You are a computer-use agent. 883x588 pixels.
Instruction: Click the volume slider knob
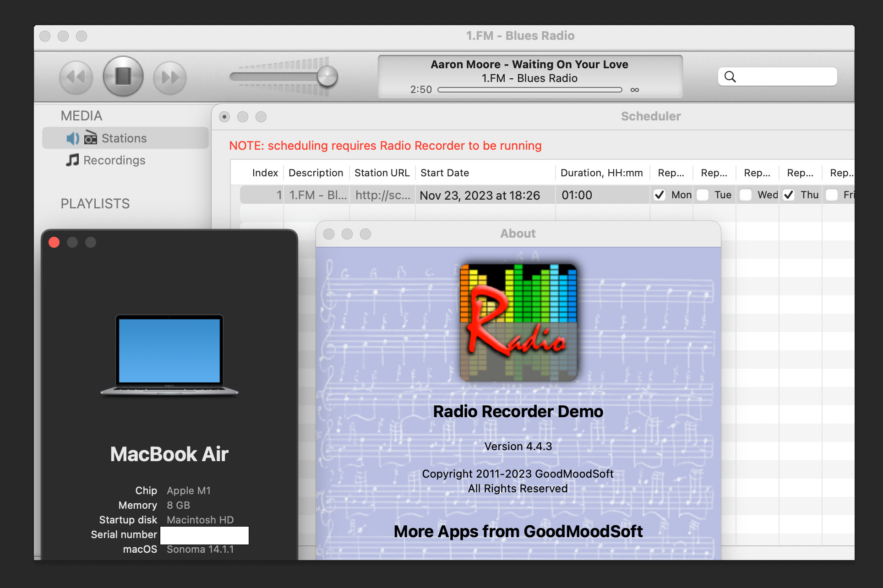pyautogui.click(x=327, y=76)
